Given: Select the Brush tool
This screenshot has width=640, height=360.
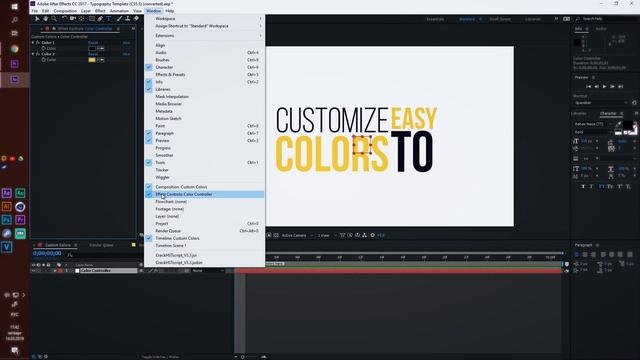Looking at the screenshot, I should [x=119, y=19].
